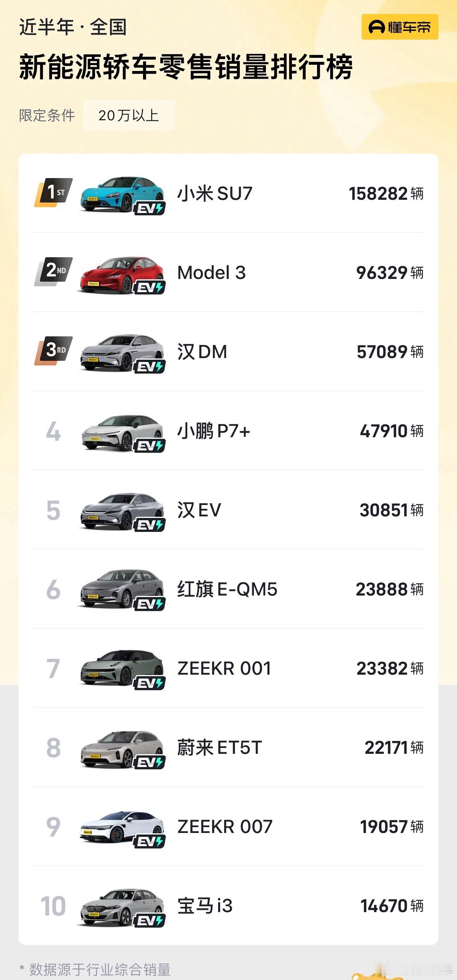The image size is (457, 980).
Task: Tap the EV badge on 小鹏 P7+
Action: pos(150,446)
